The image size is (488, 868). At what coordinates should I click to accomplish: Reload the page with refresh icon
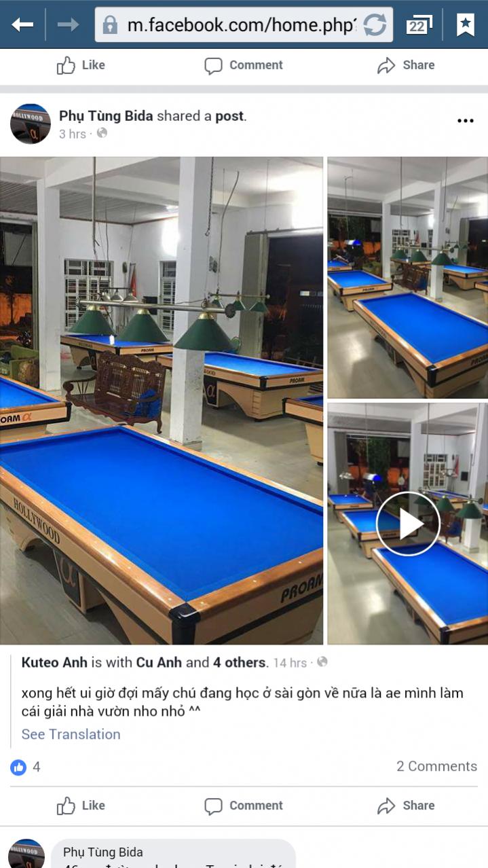[375, 26]
